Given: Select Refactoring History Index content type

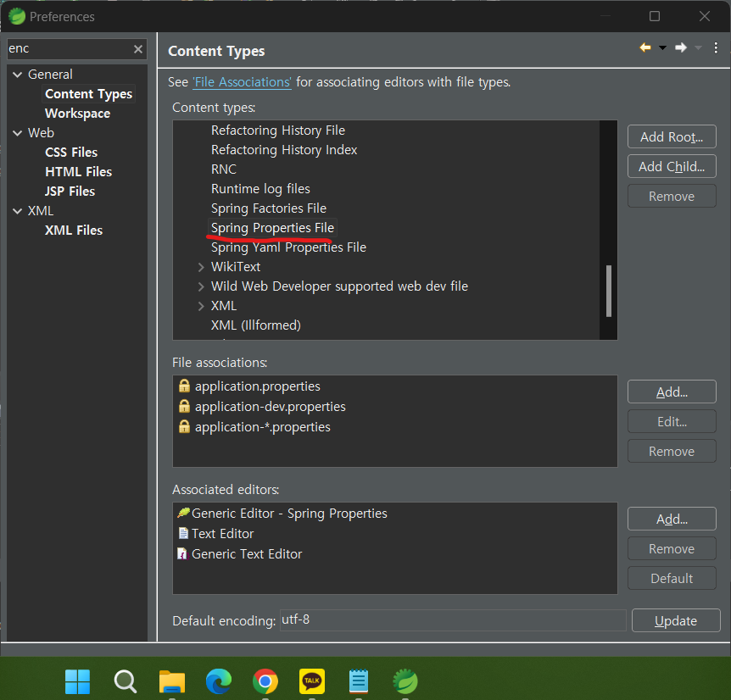Looking at the screenshot, I should 284,150.
